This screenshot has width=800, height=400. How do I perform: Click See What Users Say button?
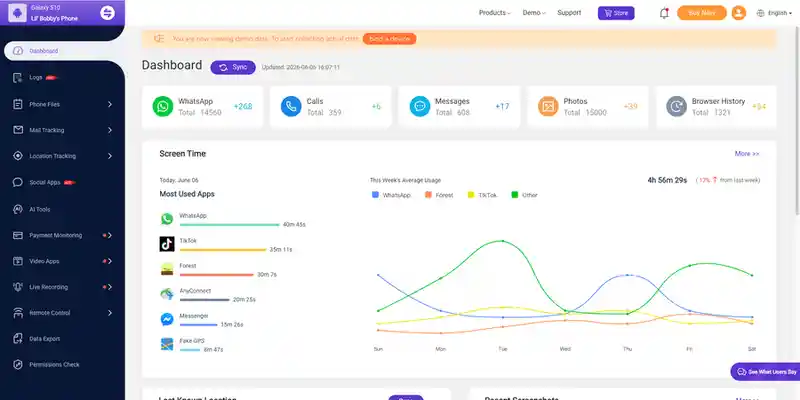pyautogui.click(x=765, y=372)
